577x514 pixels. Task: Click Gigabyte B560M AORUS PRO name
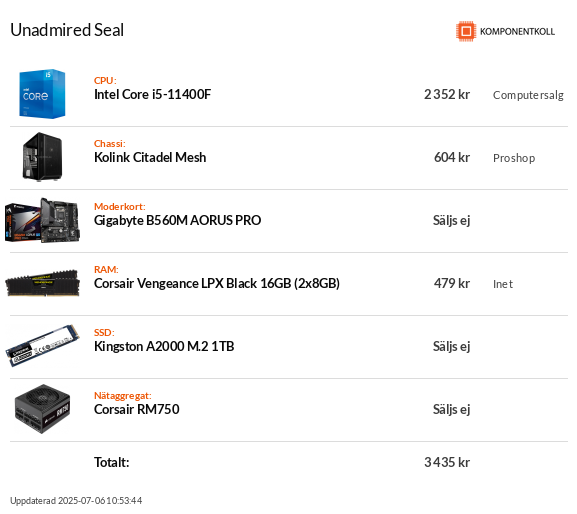pyautogui.click(x=177, y=220)
